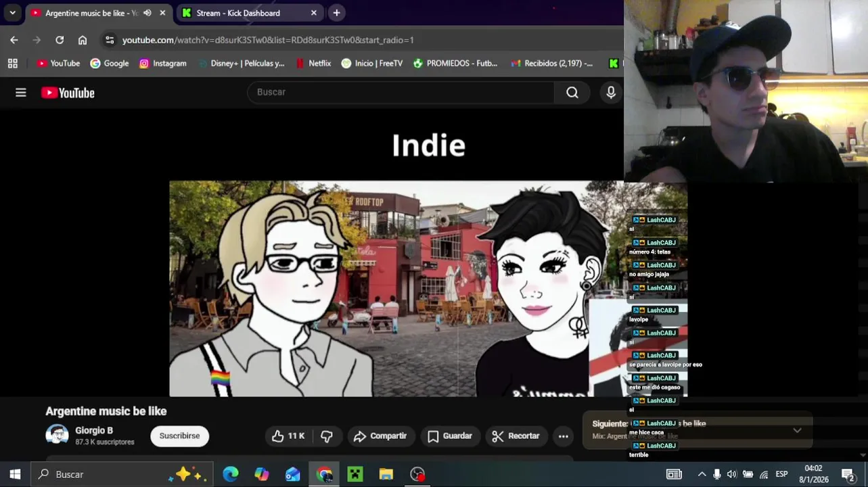Open Outlook mail from taskbar
Screen dimensions: 868x487
coord(293,474)
